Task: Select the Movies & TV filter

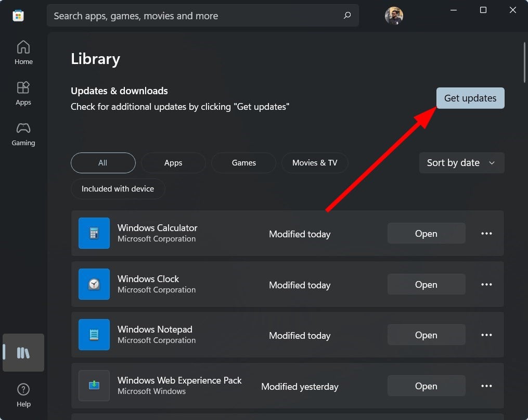Action: tap(315, 163)
